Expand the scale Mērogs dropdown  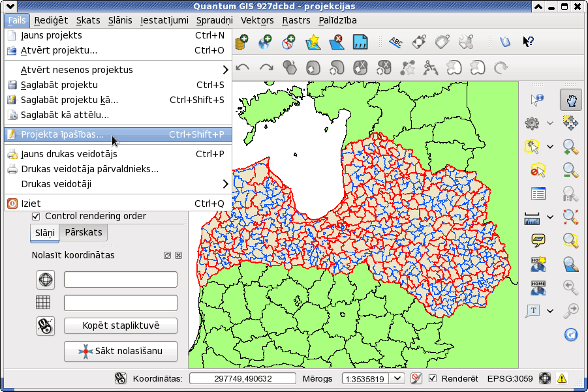click(x=397, y=378)
